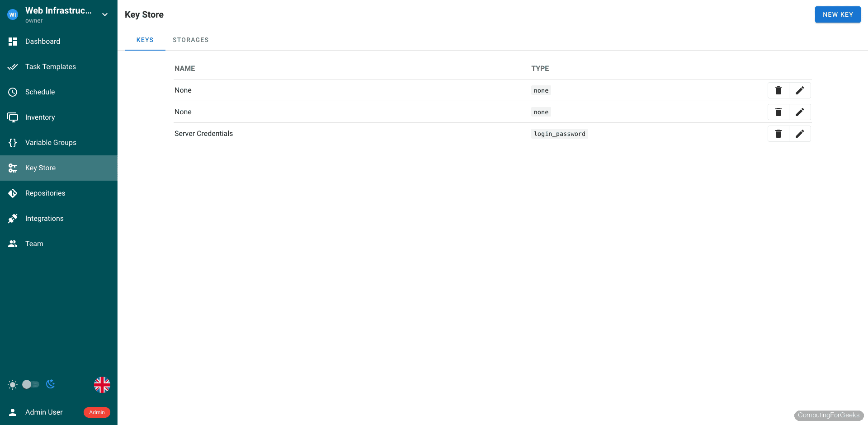Viewport: 868px width, 425px height.
Task: Enable light theme via sun icon
Action: click(13, 384)
